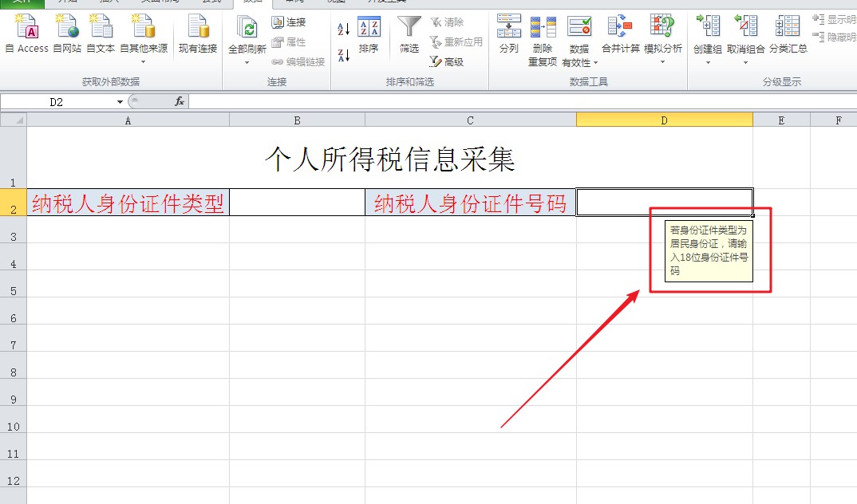Image resolution: width=857 pixels, height=504 pixels.
Task: Click 隐藏明细 hide detail icon
Action: pyautogui.click(x=818, y=37)
